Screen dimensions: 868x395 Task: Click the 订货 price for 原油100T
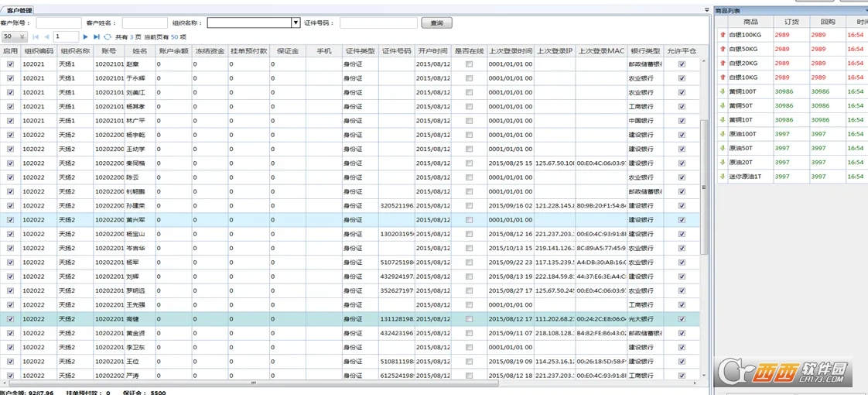point(782,134)
